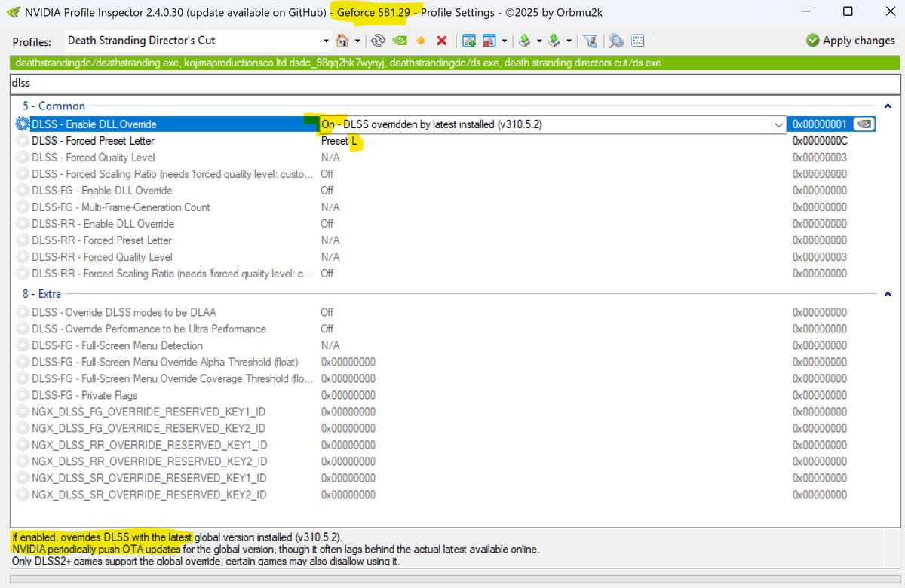Collapse the 5 - Common section

tap(888, 106)
